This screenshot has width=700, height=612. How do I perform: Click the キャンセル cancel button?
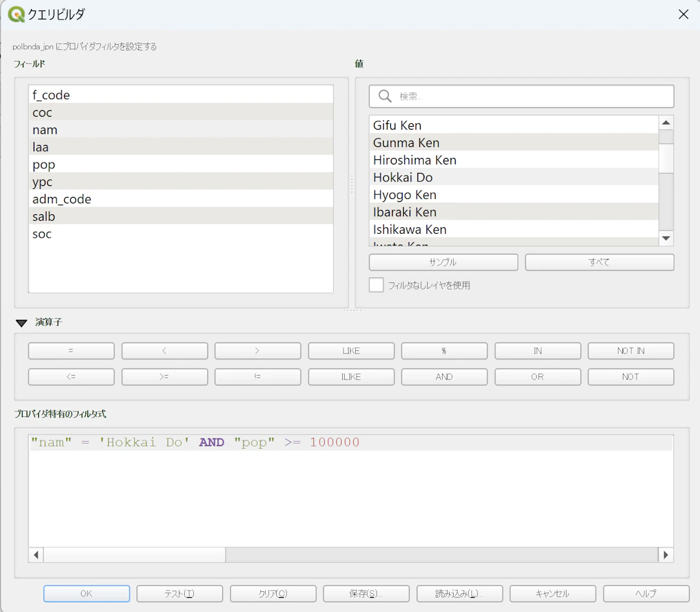[x=553, y=594]
